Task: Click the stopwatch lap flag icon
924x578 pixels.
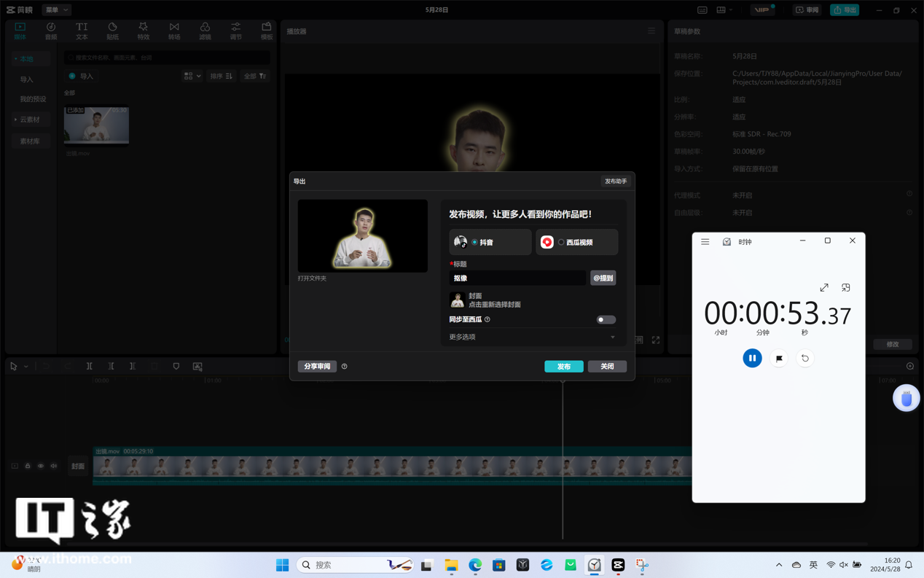Action: coord(779,358)
